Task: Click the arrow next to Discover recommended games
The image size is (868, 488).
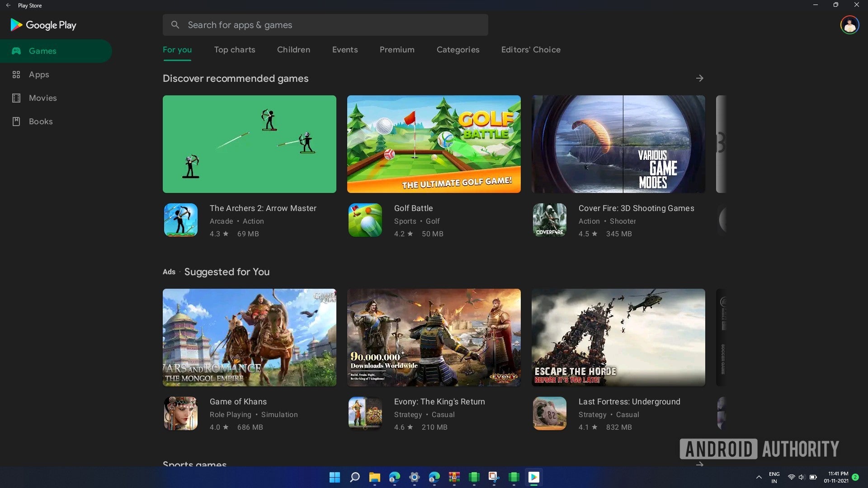Action: [700, 78]
